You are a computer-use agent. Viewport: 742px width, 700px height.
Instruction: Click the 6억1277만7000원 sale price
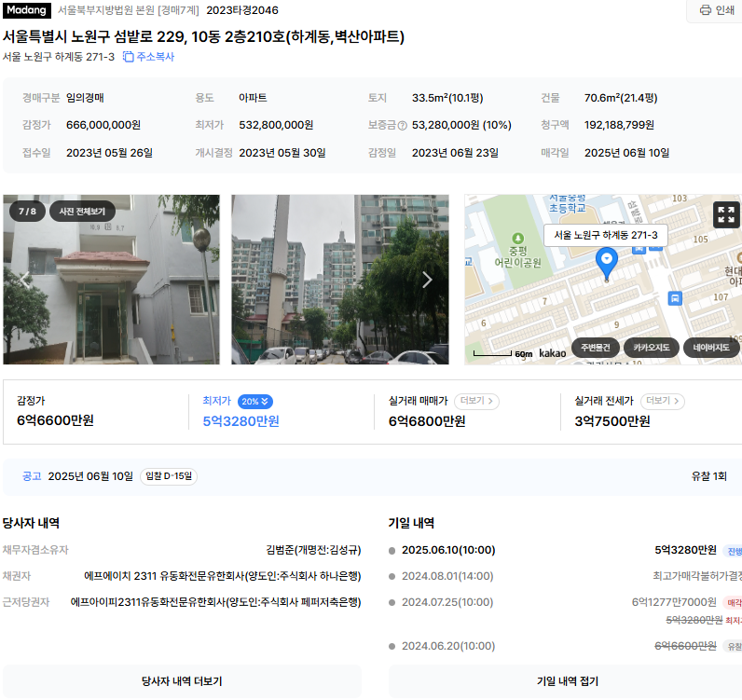point(674,602)
